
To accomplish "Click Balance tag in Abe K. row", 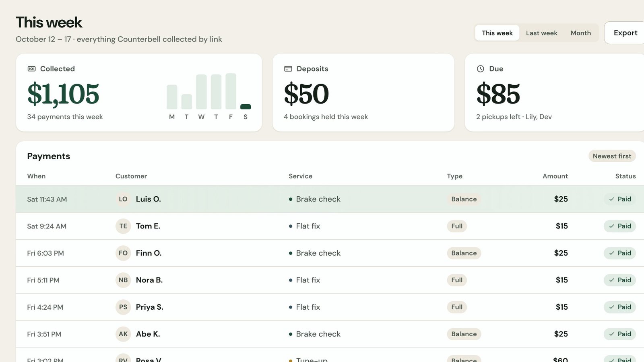I will click(x=464, y=334).
